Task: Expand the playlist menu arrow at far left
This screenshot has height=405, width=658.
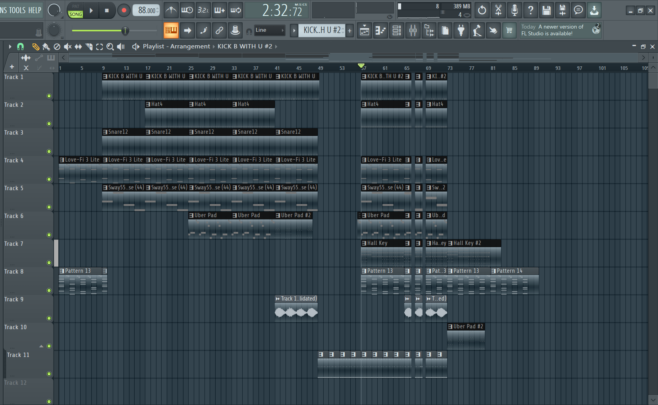Action: (9, 46)
